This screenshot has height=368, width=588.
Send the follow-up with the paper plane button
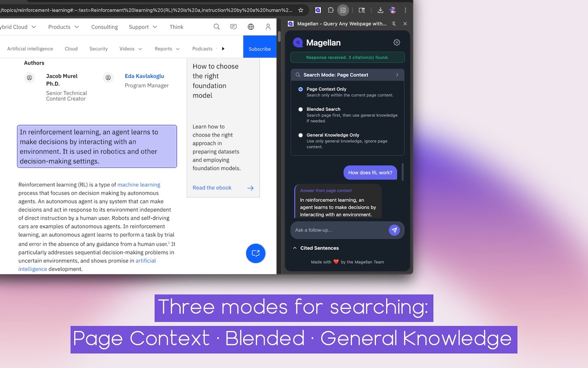(x=394, y=230)
